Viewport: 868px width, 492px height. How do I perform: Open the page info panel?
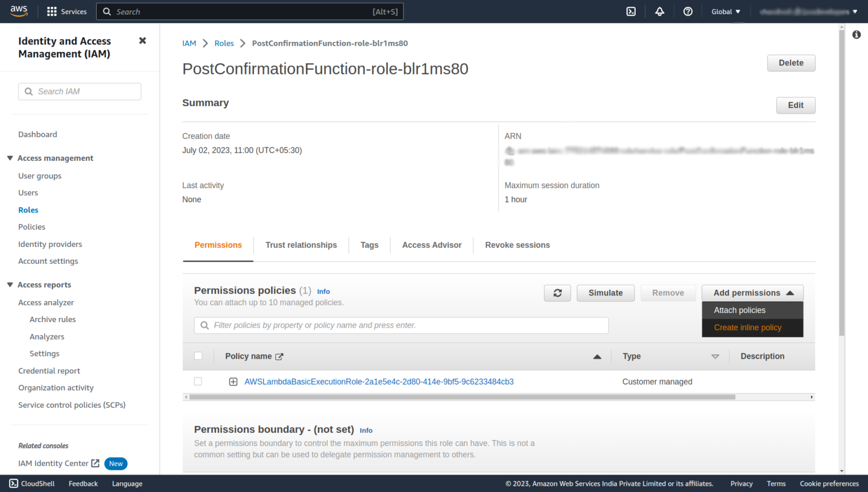coord(857,34)
